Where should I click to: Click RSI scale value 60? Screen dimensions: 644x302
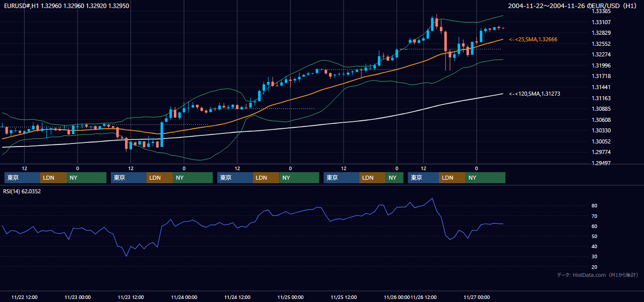point(595,226)
